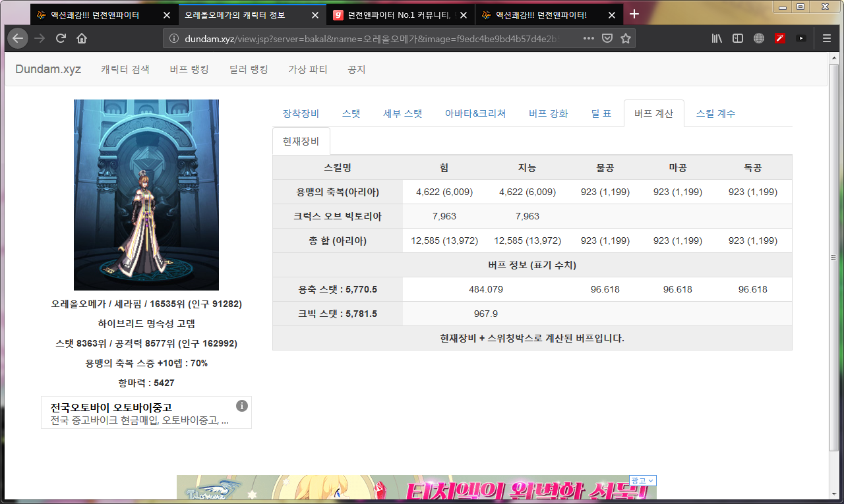The image size is (844, 504).
Task: Click the character portrait image
Action: pos(146,195)
